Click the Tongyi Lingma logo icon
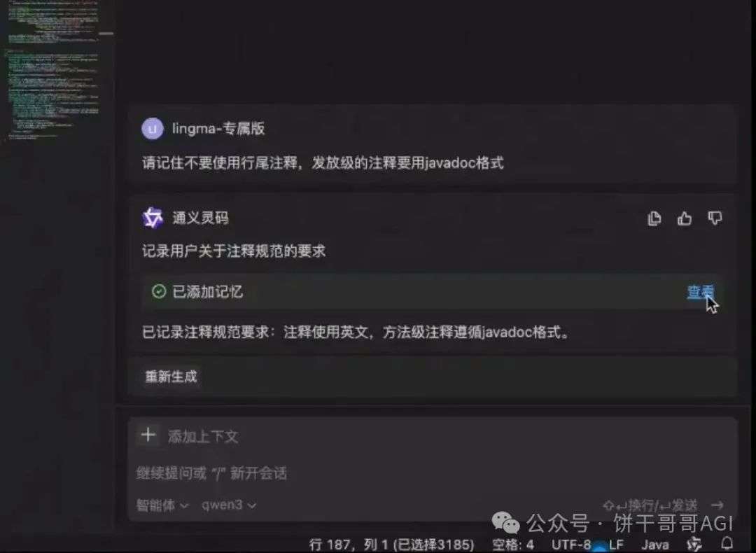The height and width of the screenshot is (553, 756). coord(153,218)
